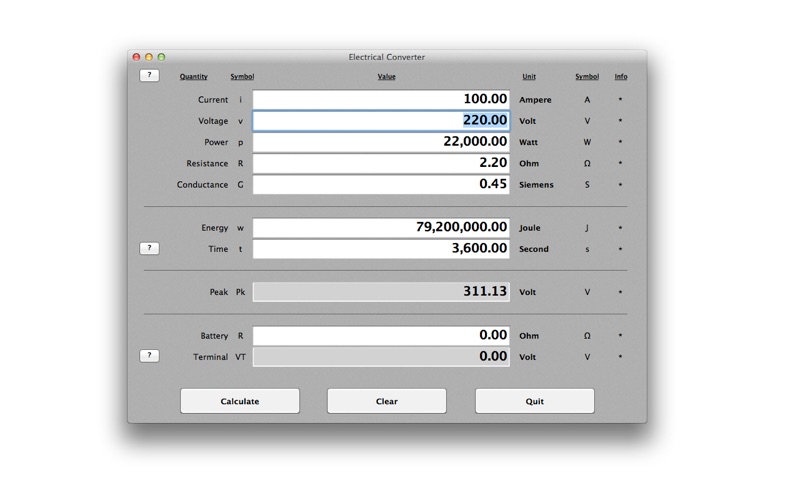This screenshot has width=800, height=500.
Task: Click the Ampere unit label
Action: coord(535,100)
